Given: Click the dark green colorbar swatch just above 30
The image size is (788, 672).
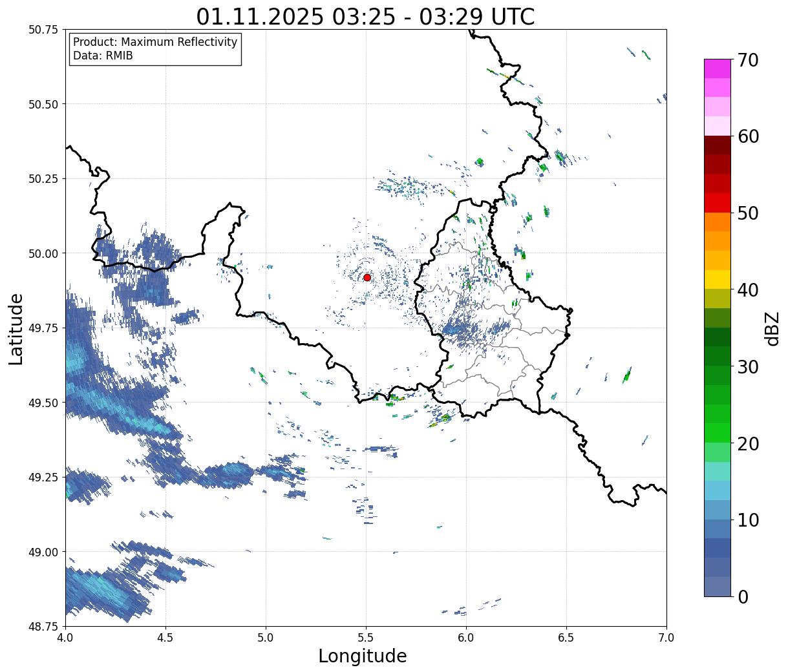Looking at the screenshot, I should pos(718,356).
